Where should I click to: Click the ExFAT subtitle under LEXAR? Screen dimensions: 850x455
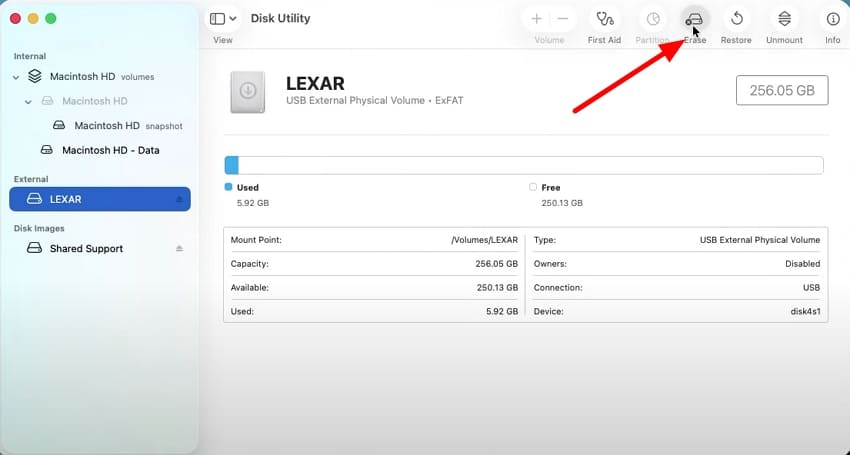pos(449,100)
